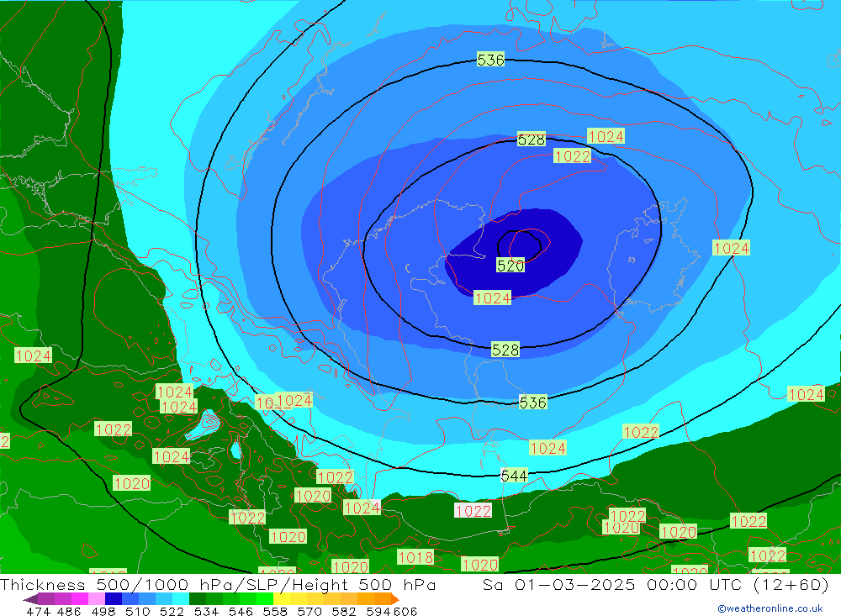Click the 520 contour label at low center

510,266
